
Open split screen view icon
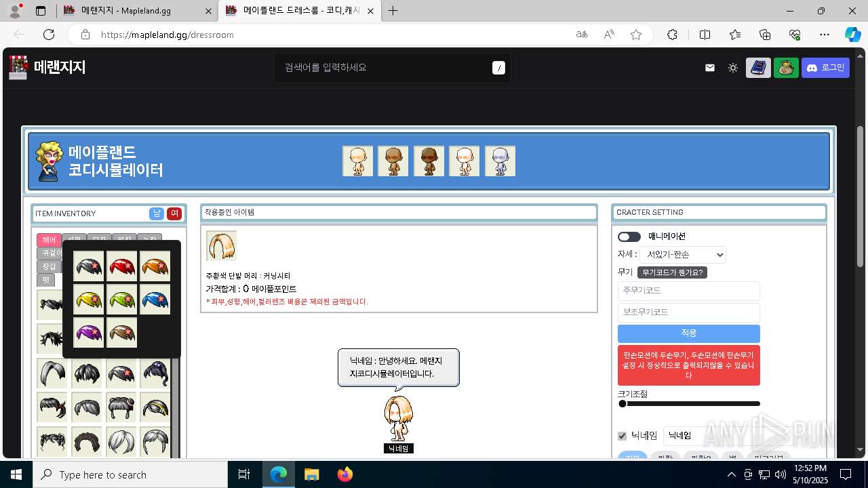coord(705,35)
